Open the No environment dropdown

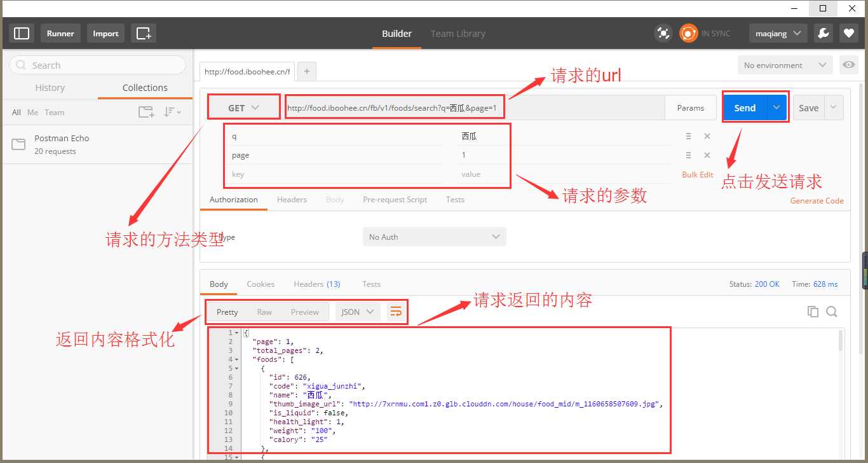[x=785, y=65]
